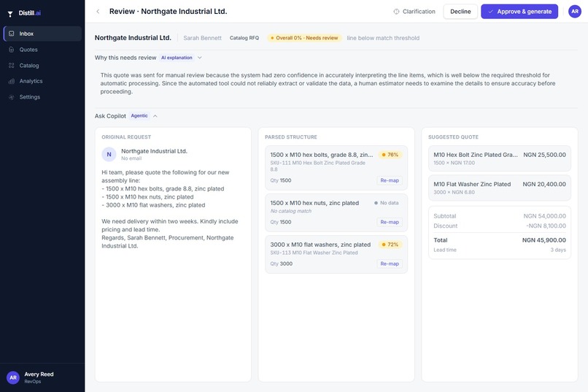Viewport: 588px width, 392px height.
Task: Click Approve & generate
Action: [x=519, y=12]
